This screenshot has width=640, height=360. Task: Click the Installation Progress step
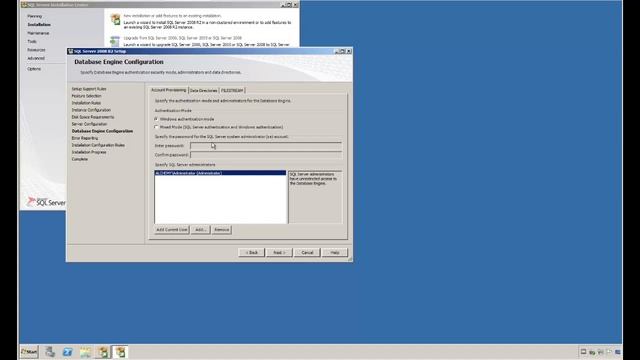(89, 152)
